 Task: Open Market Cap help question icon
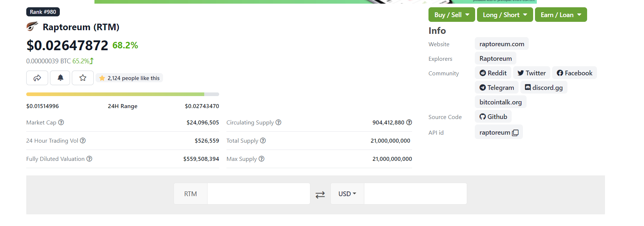61,122
